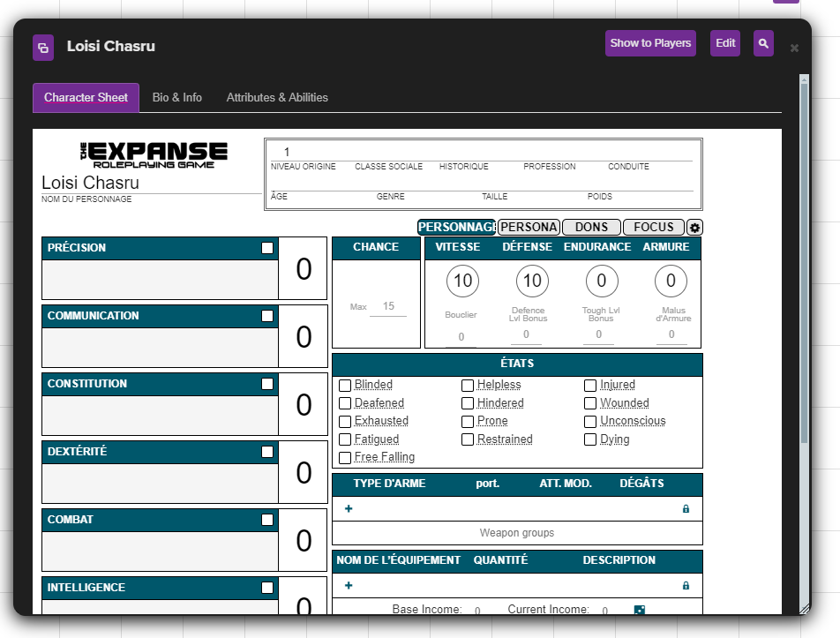Enable the Blinded condition checkbox
The image size is (840, 638).
[x=346, y=385]
